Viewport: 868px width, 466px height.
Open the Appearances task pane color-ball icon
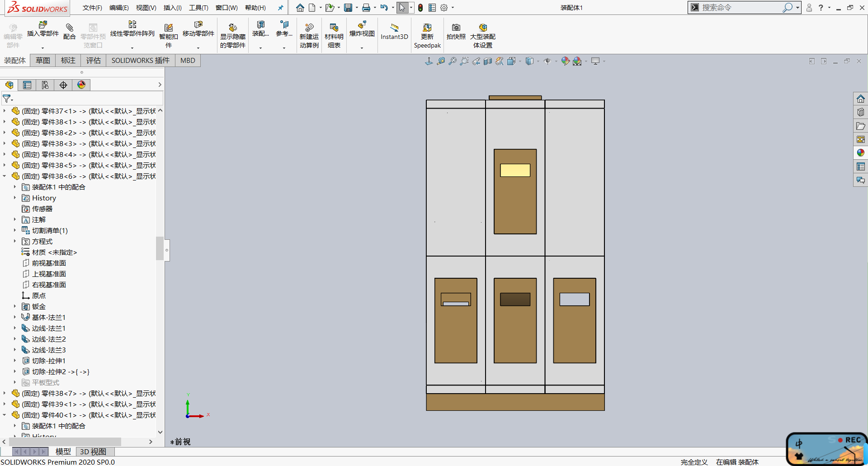pos(861,153)
